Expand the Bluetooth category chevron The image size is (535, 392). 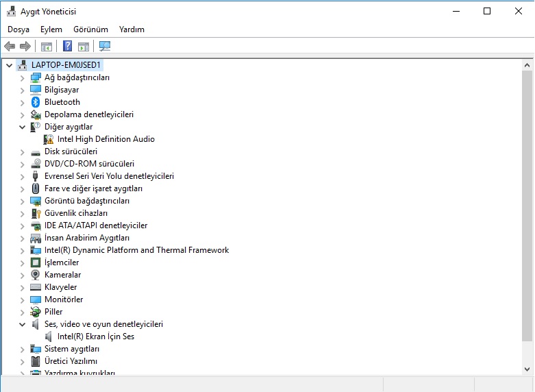22,102
